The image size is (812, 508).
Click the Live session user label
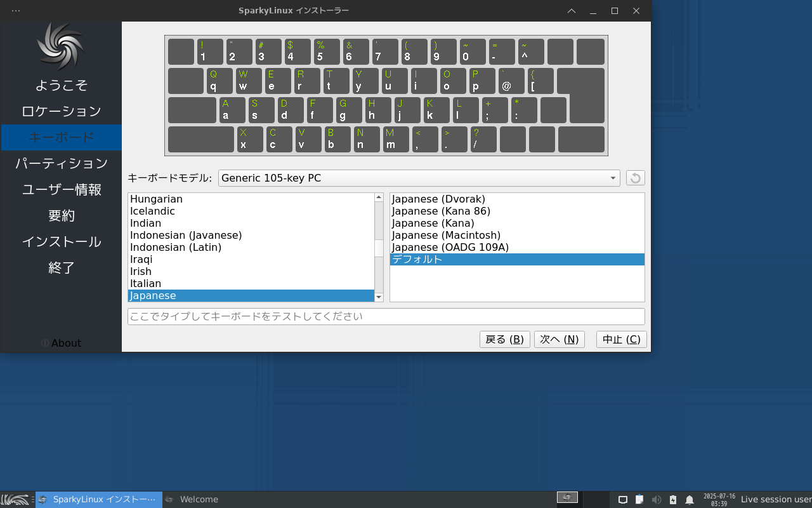pos(776,500)
